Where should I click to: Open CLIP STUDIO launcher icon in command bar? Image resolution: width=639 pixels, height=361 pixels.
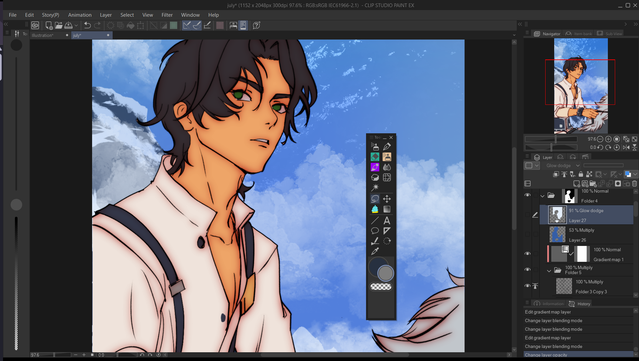pos(35,25)
